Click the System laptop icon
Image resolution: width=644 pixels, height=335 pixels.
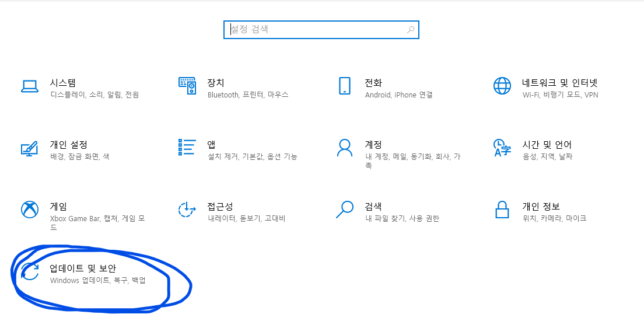pos(30,86)
